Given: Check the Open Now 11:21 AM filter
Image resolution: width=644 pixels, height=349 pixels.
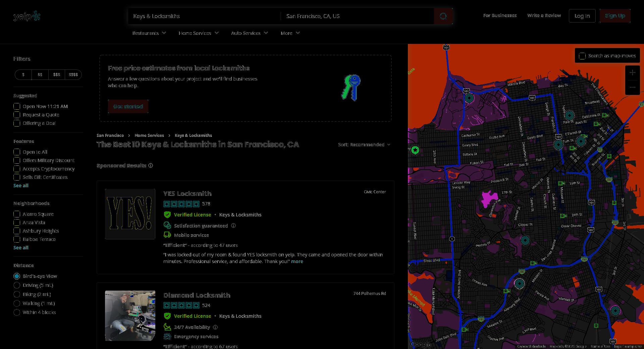Looking at the screenshot, I should click(17, 106).
